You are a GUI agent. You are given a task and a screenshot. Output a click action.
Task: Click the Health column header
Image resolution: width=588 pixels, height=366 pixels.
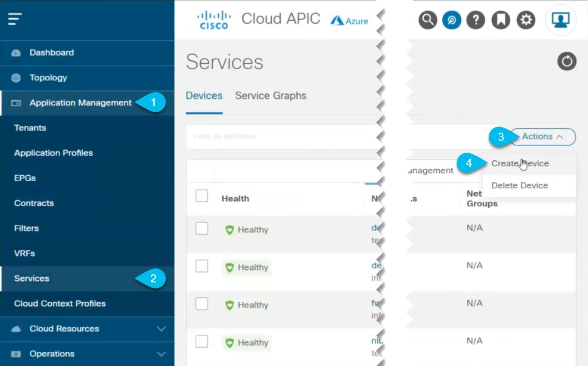235,199
